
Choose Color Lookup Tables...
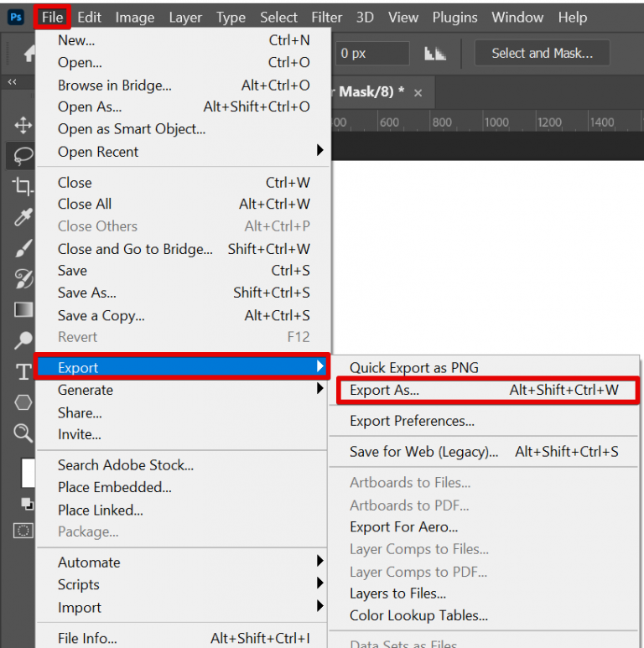[484, 615]
